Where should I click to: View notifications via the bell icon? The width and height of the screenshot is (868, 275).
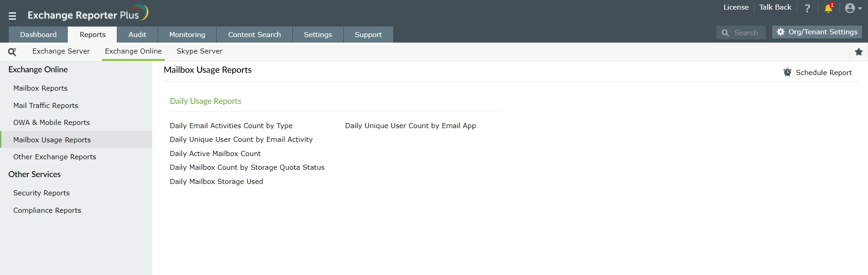pyautogui.click(x=829, y=8)
